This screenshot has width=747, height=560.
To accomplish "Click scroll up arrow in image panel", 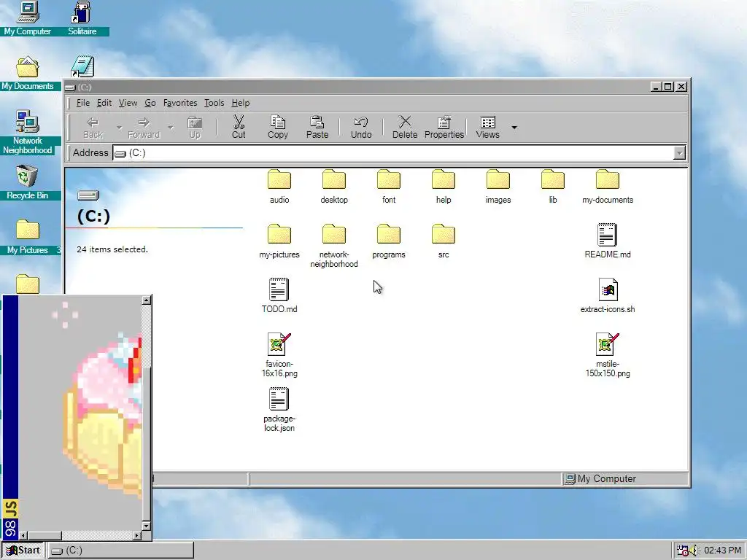I will pos(146,300).
